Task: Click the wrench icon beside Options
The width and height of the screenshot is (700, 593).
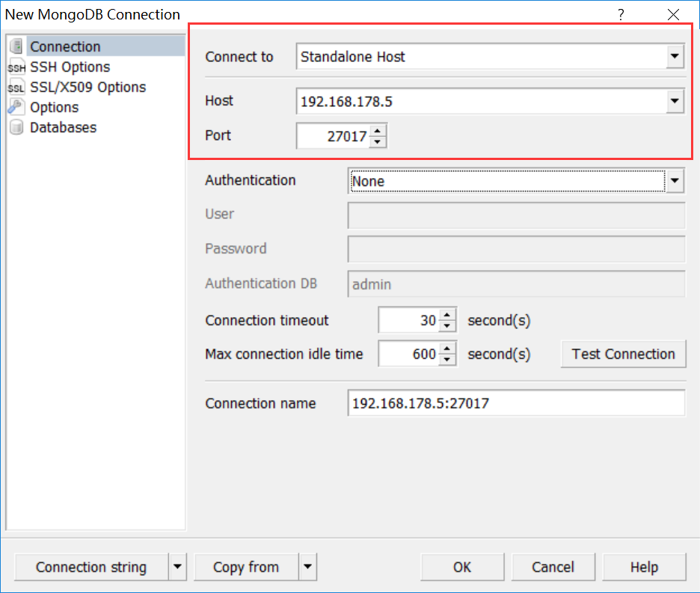Action: click(x=16, y=107)
